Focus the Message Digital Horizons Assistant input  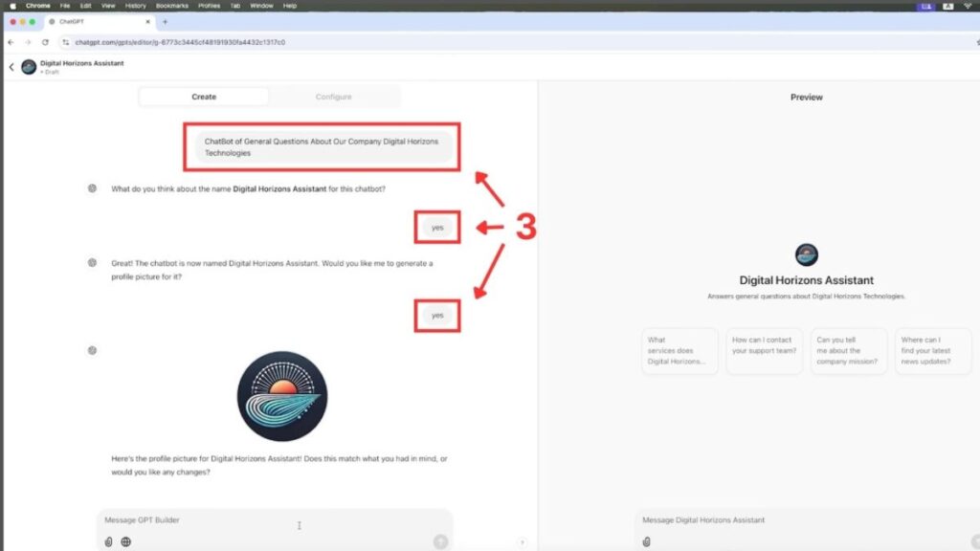(806, 520)
